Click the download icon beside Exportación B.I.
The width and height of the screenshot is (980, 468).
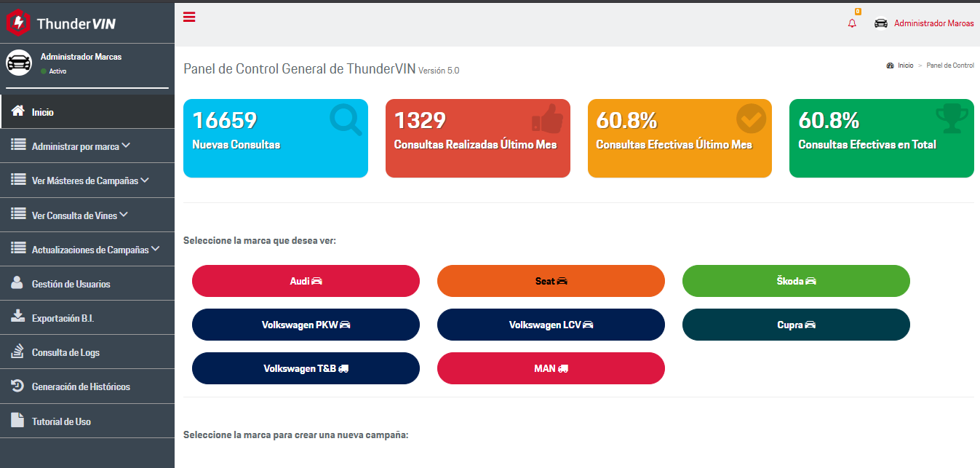[x=18, y=317]
